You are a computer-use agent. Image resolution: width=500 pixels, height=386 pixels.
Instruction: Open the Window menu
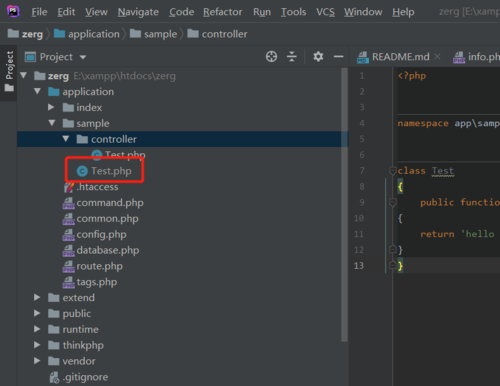click(x=363, y=12)
